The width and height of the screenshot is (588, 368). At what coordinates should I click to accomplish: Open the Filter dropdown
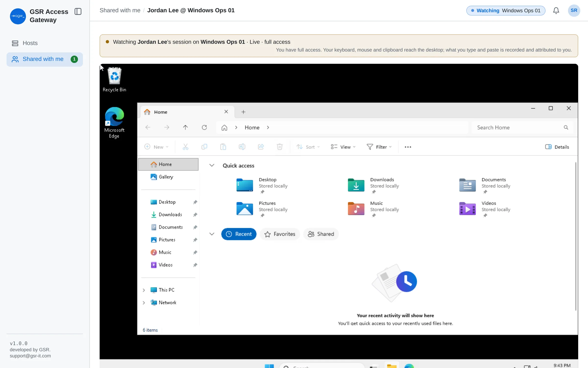[x=379, y=147]
